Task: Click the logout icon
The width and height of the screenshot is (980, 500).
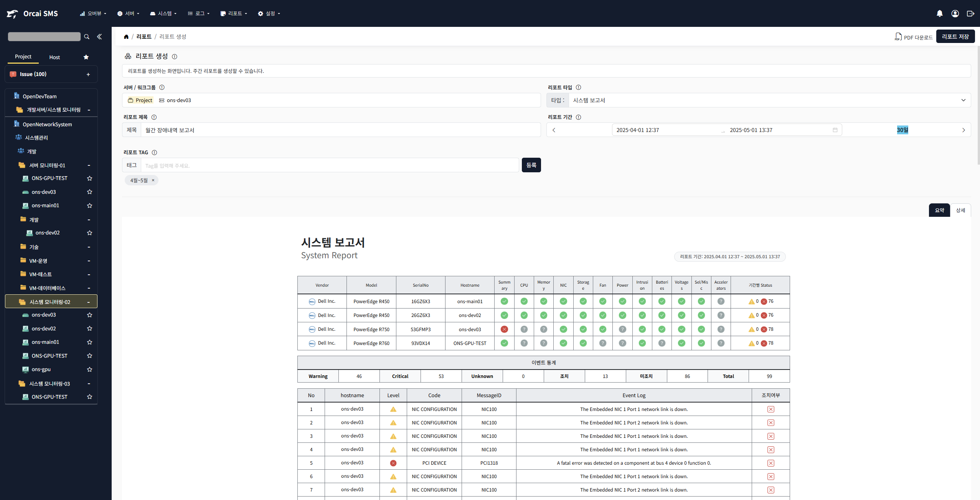Action: pyautogui.click(x=970, y=13)
